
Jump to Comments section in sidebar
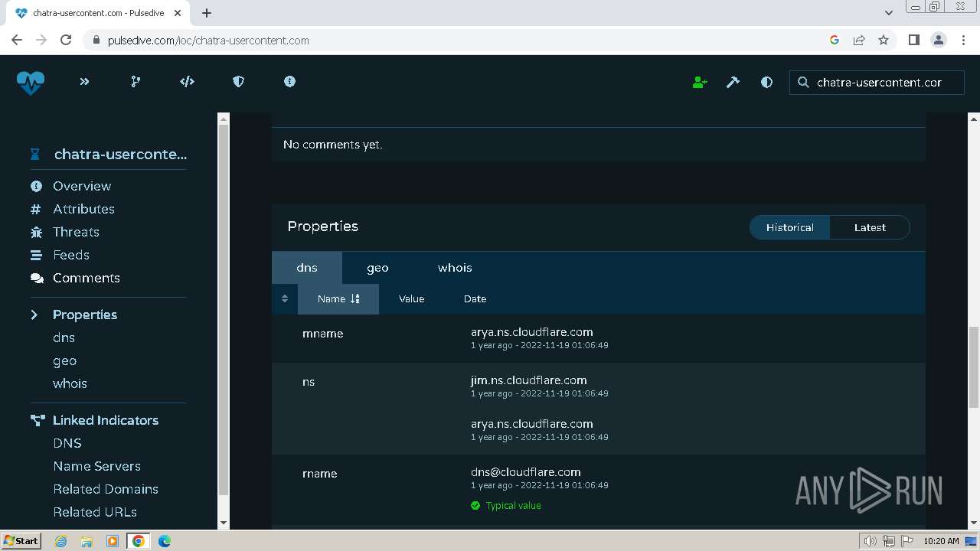point(87,278)
